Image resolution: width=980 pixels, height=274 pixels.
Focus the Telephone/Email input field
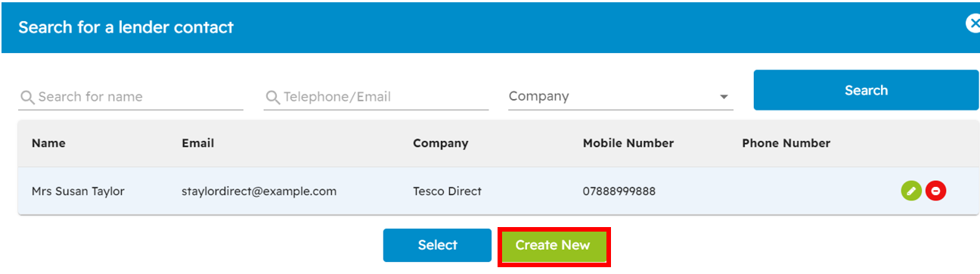tap(376, 97)
